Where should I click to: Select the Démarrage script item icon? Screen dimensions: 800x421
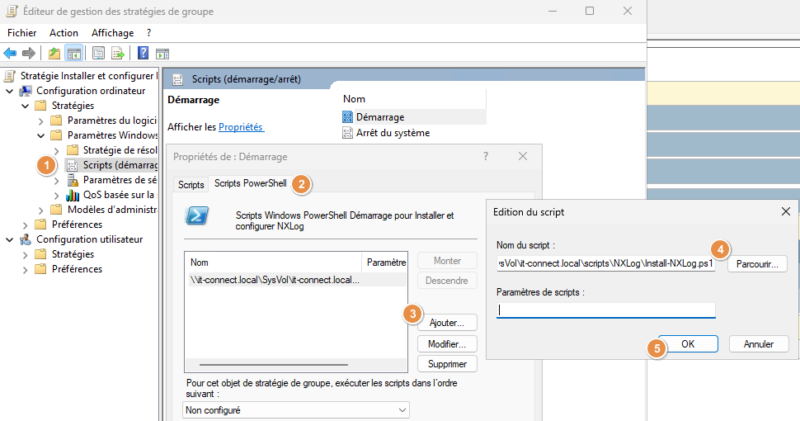pyautogui.click(x=348, y=117)
